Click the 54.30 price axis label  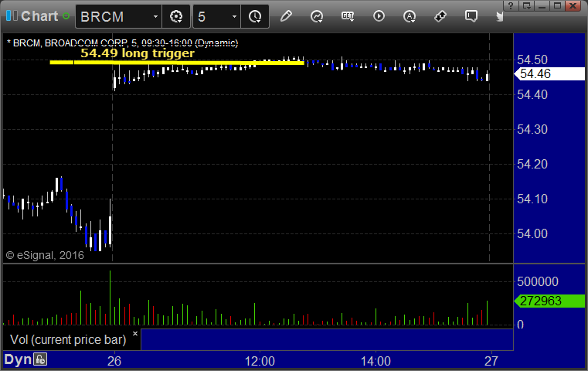[x=532, y=129]
